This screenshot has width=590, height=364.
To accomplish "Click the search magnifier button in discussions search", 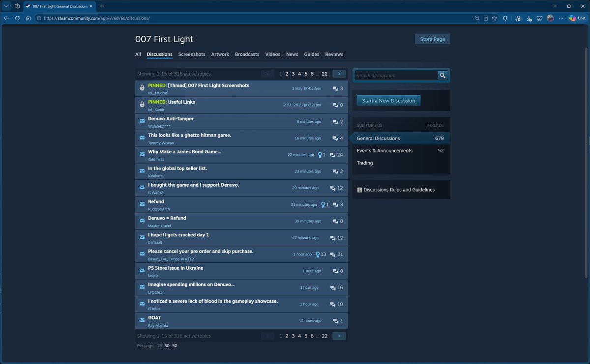I will click(442, 75).
